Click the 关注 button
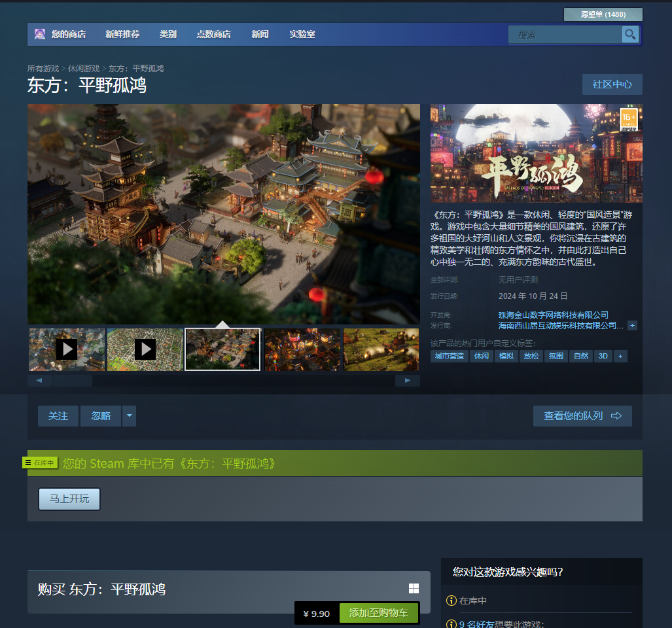672x628 pixels. point(58,416)
